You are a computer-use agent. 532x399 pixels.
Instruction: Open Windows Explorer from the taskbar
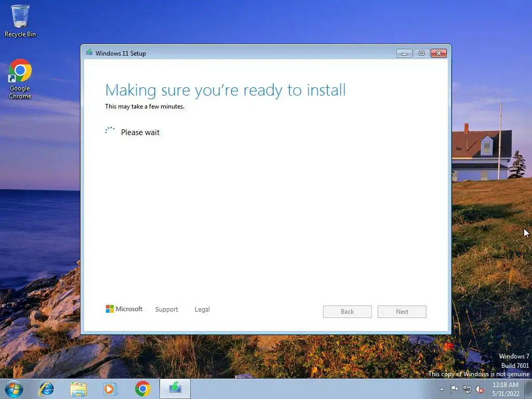[x=78, y=389]
